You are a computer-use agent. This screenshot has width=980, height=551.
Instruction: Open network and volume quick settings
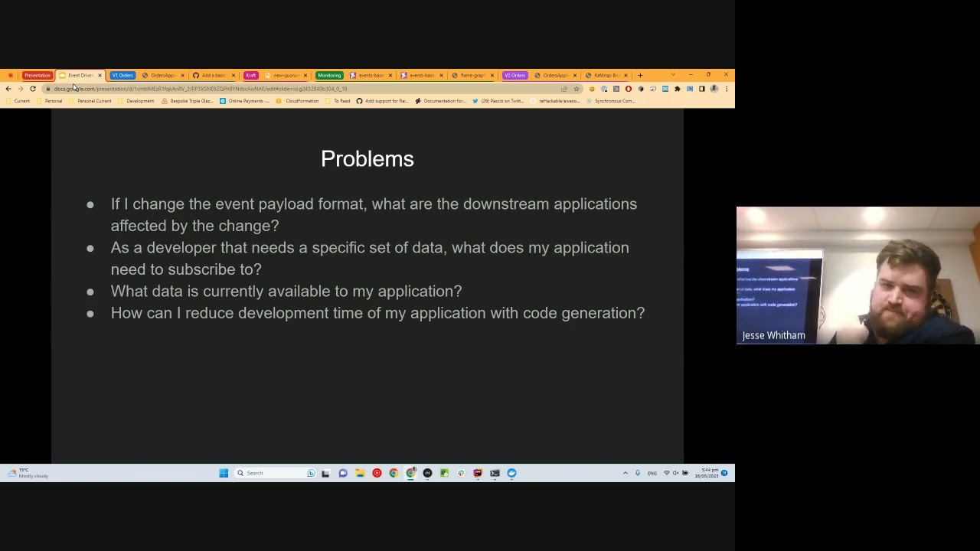point(675,473)
